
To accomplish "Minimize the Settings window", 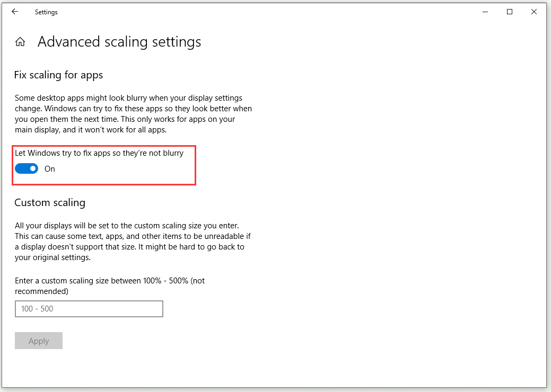I will pyautogui.click(x=485, y=12).
